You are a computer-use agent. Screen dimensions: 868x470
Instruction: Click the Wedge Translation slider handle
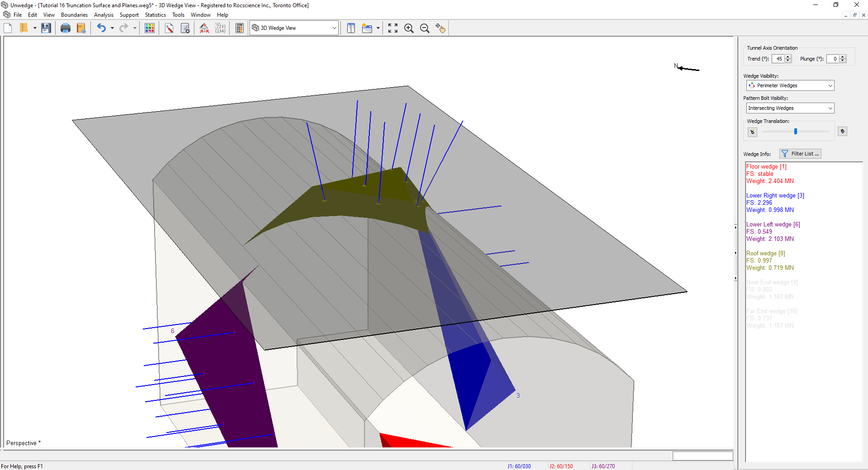point(796,132)
